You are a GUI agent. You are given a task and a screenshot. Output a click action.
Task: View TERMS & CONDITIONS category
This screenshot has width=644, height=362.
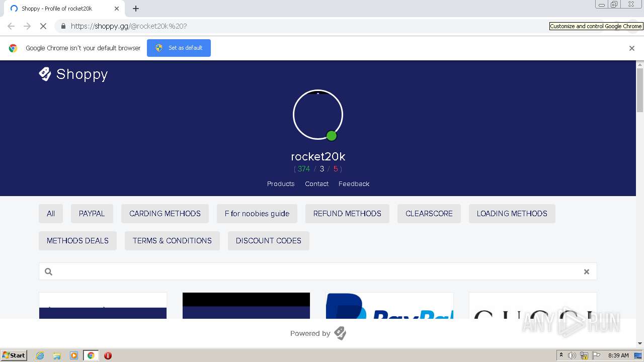tap(172, 241)
